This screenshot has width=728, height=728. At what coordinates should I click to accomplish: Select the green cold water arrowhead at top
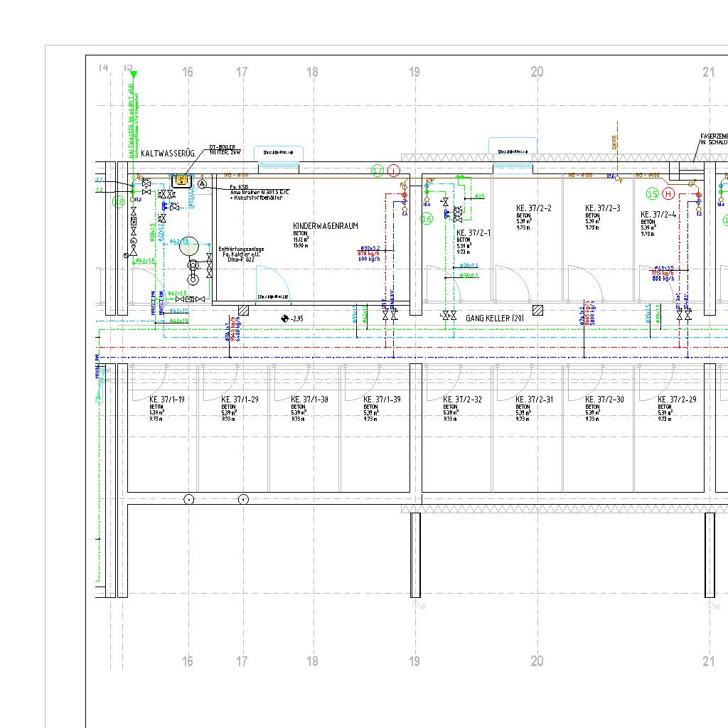click(133, 74)
